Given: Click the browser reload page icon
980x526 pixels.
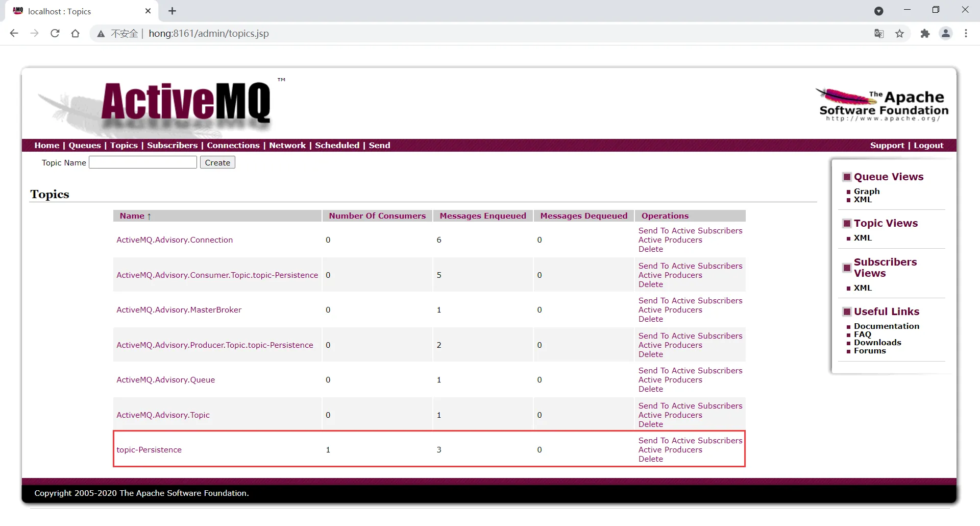Looking at the screenshot, I should click(55, 33).
